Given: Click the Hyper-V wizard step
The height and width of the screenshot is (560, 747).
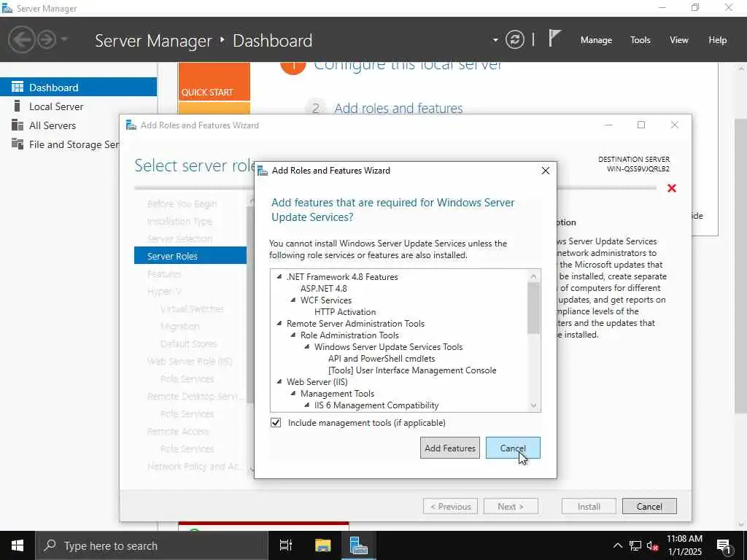Looking at the screenshot, I should coord(164,292).
